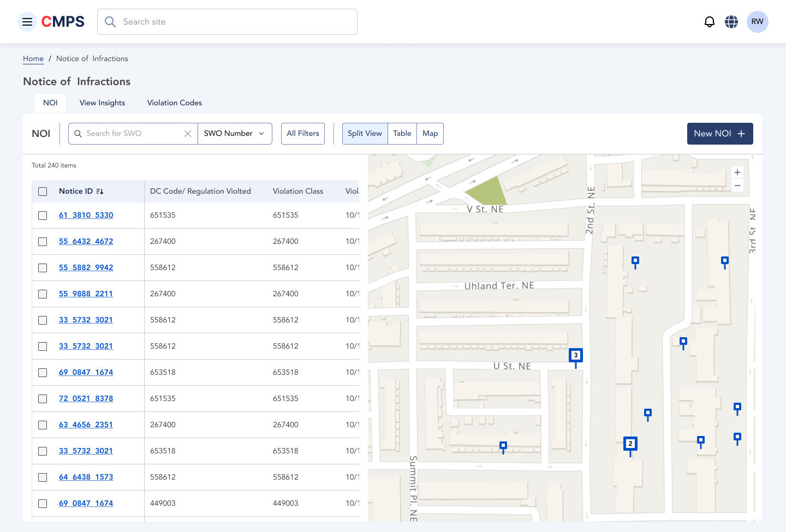Open notice link 63_4656_2351
Screen dimensions: 786x532
[x=86, y=425]
